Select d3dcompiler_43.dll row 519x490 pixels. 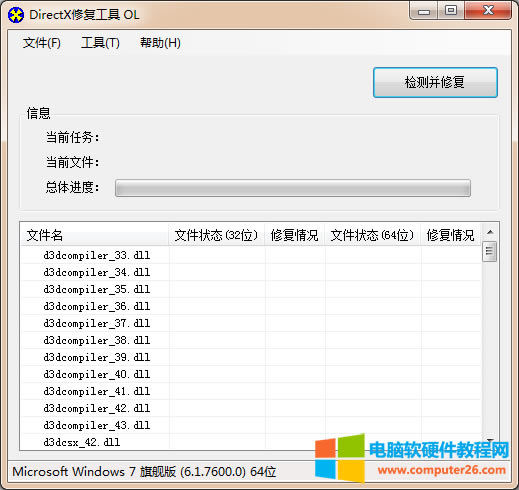pyautogui.click(x=251, y=425)
